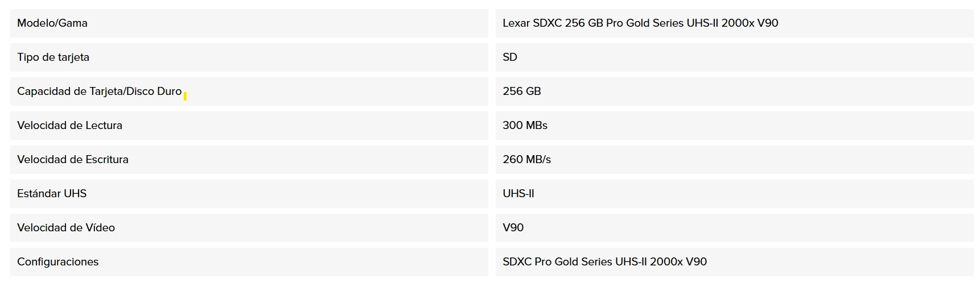Select the 260 MB/s write speed value
The height and width of the screenshot is (287, 980).
tap(526, 160)
